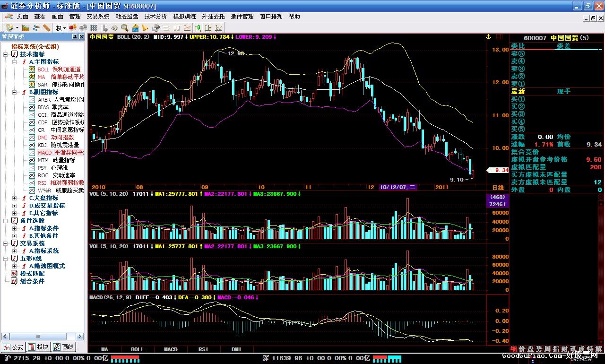The image size is (605, 364).
Task: Collapse the 条件选股 tree node
Action: (x=6, y=221)
